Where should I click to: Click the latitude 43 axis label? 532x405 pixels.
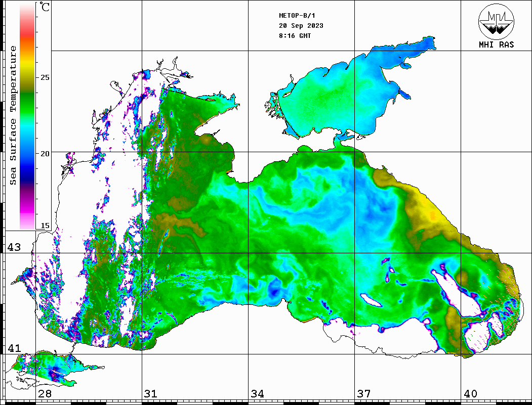[14, 247]
